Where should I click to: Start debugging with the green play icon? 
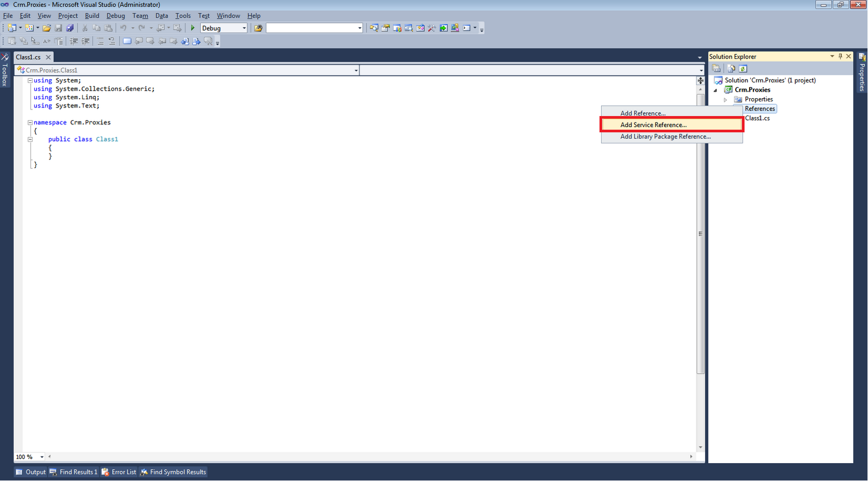coord(193,28)
